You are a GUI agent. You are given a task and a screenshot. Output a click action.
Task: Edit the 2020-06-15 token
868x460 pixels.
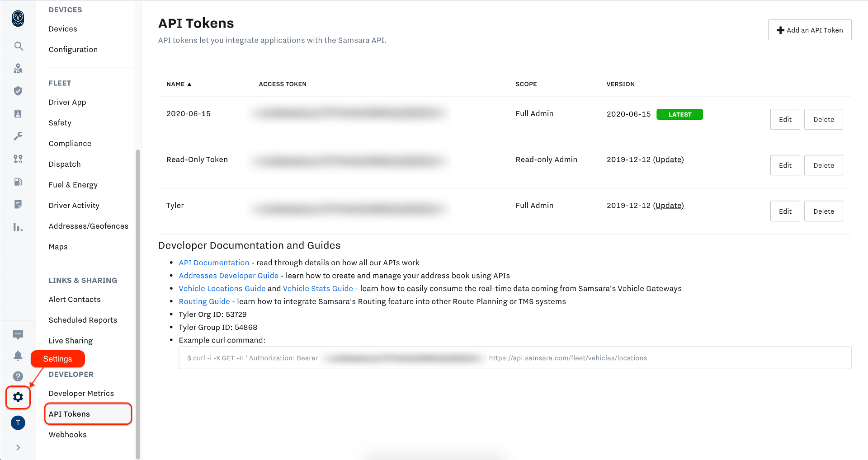click(785, 119)
